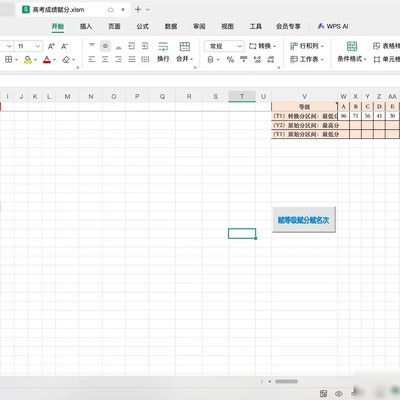
Task: Expand the font name dropdown arrow
Action: coord(9,46)
